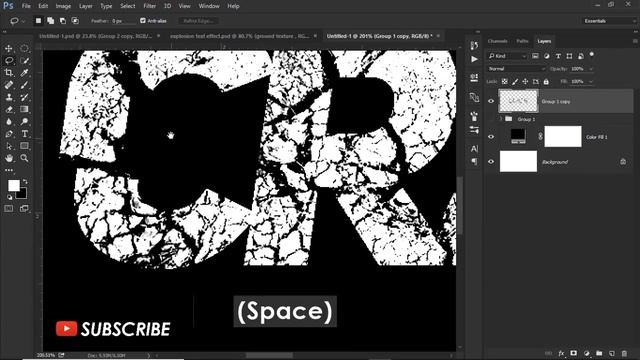This screenshot has width=640, height=360.
Task: Select the Healing Brush tool
Action: pyautogui.click(x=9, y=85)
